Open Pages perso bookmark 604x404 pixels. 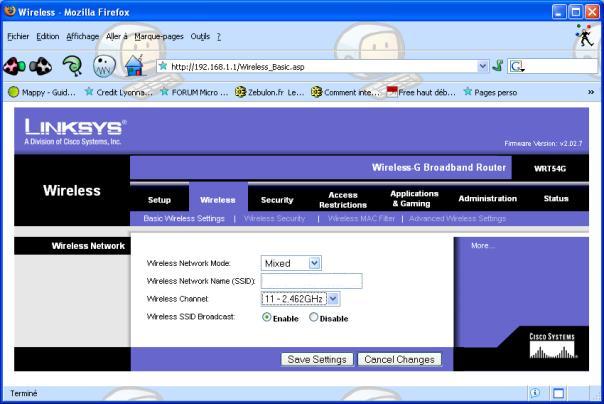click(490, 92)
